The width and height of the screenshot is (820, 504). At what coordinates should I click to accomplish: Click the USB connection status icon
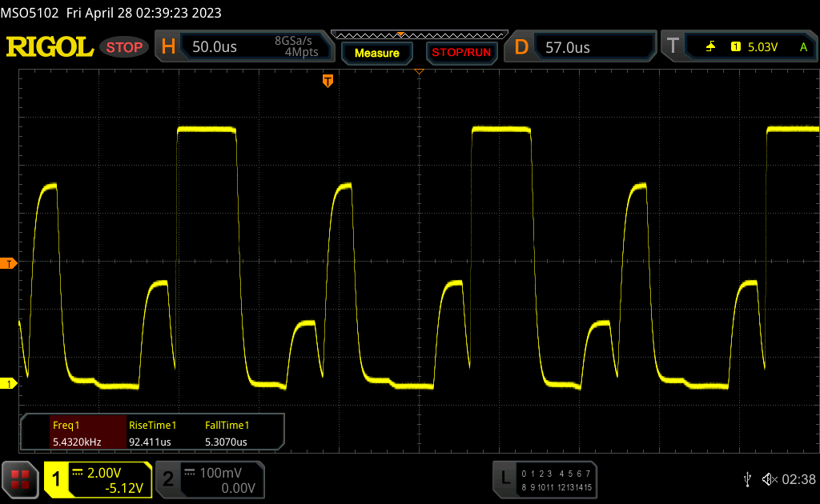point(747,479)
